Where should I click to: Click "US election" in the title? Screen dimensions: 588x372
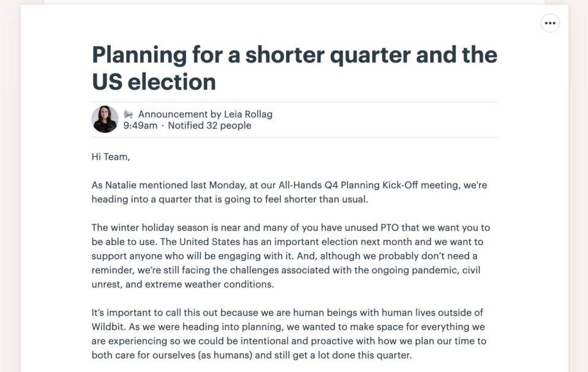pyautogui.click(x=154, y=82)
